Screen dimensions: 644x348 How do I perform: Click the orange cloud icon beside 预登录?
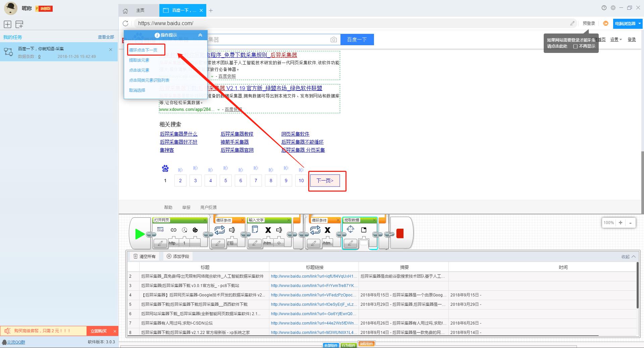click(605, 23)
